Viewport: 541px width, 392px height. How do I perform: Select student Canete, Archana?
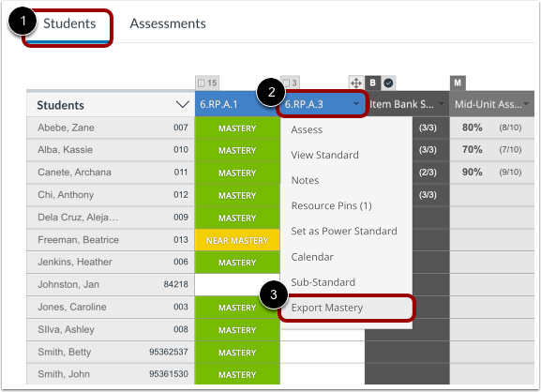click(x=74, y=173)
